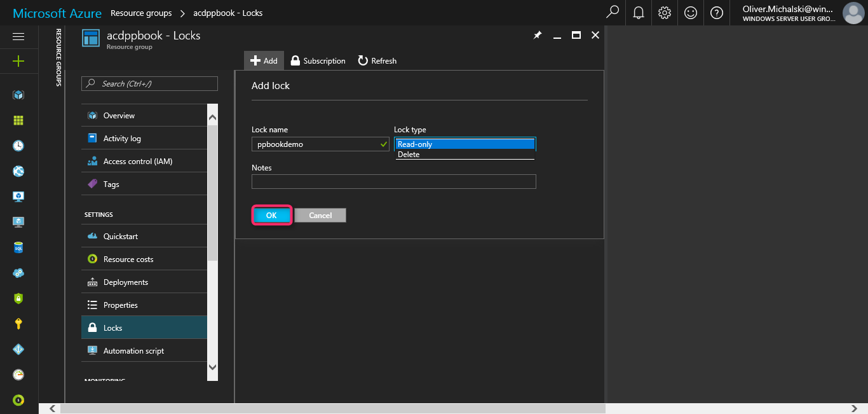Click the Notes input field
The width and height of the screenshot is (868, 414).
tap(394, 182)
